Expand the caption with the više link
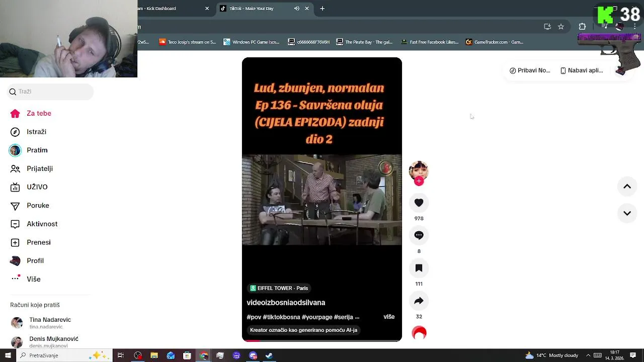This screenshot has width=644, height=362. coord(389,317)
